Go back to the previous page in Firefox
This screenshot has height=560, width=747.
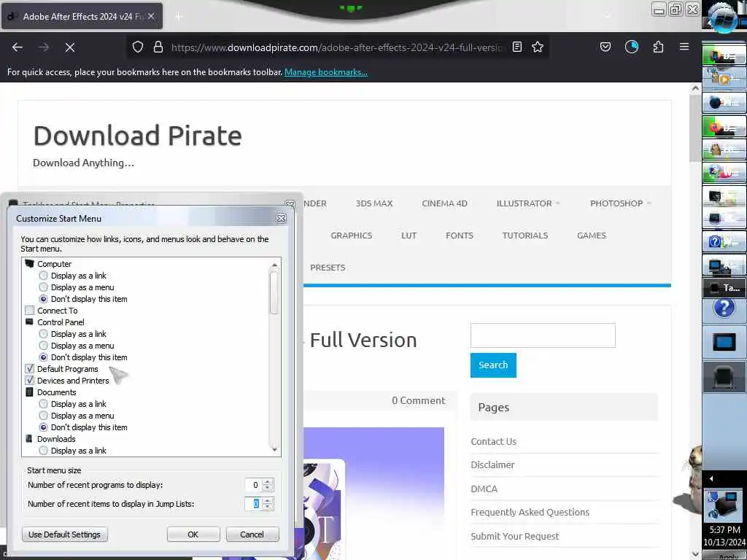pos(18,47)
